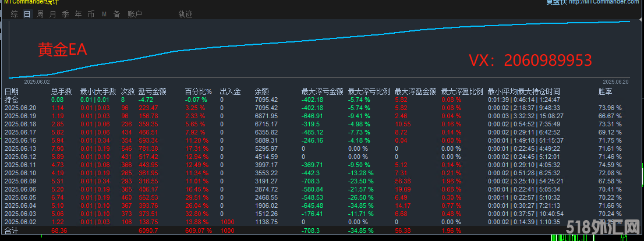Click the 最大浮盈金额 column header
This screenshot has width=644, height=241.
[416, 91]
